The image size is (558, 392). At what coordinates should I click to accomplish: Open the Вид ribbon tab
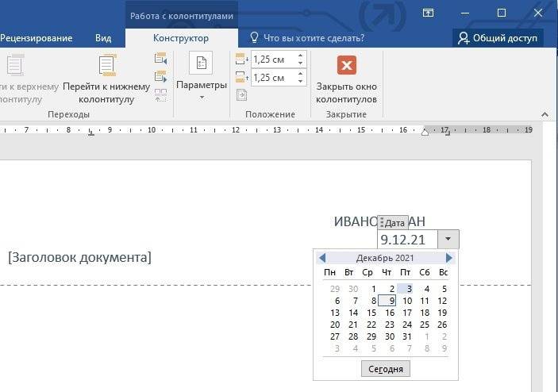(103, 37)
